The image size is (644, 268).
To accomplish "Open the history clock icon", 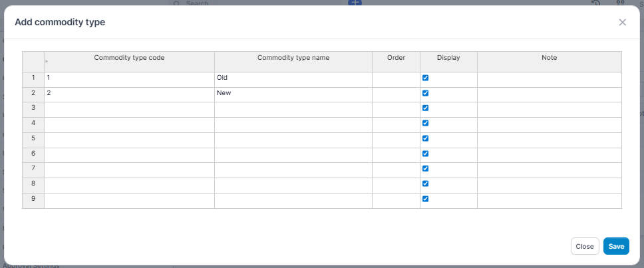I will [x=596, y=3].
